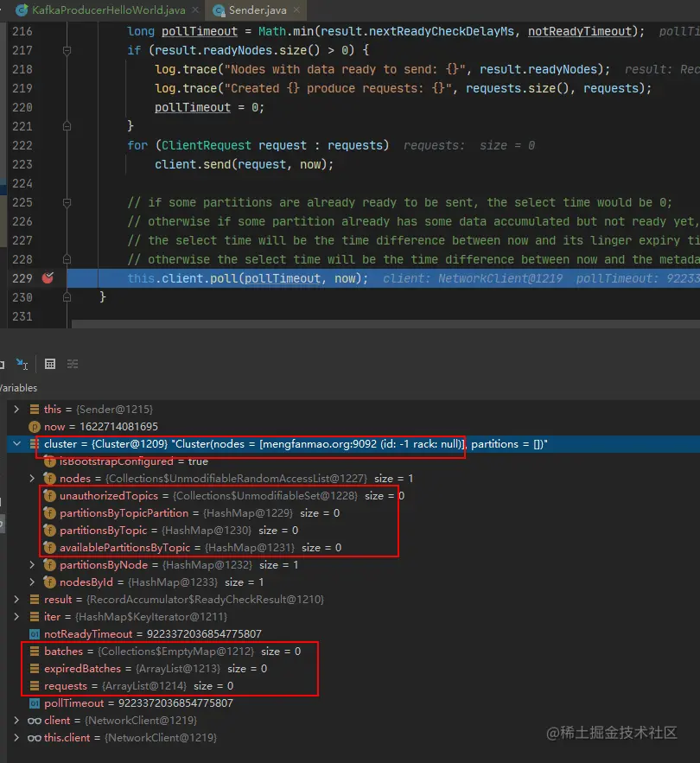This screenshot has width=700, height=763.
Task: Expand the iter HashMap$KeyIterator variable
Action: point(16,616)
